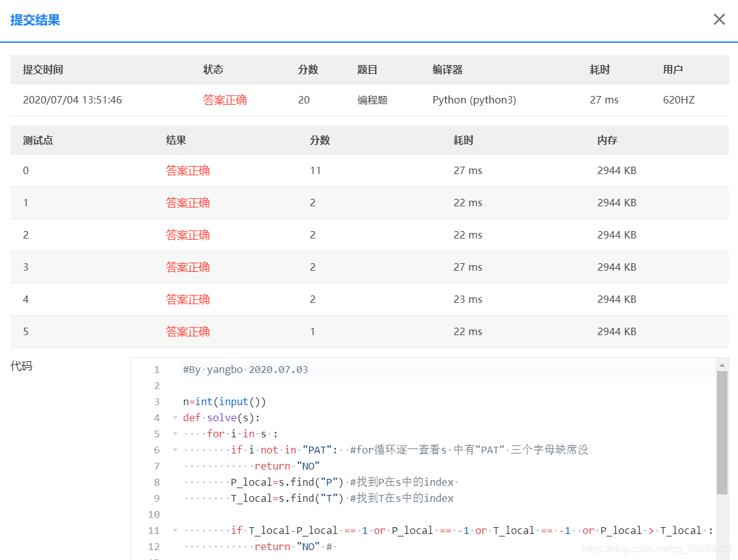
Task: Select 答案正确 result of test point 5
Action: pos(188,331)
